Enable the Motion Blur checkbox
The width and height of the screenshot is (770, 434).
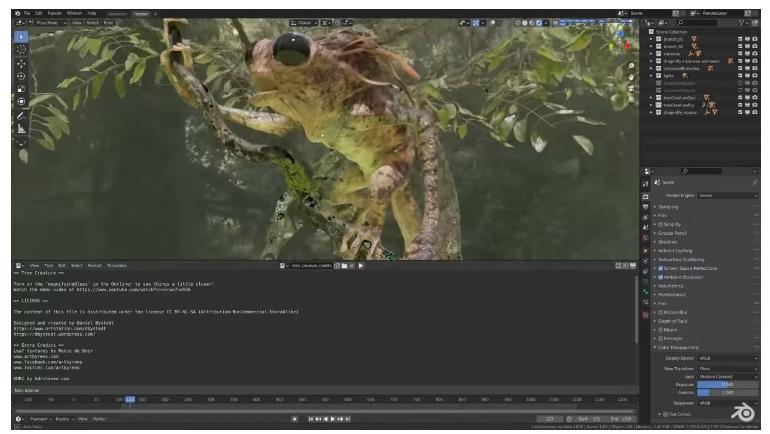(661, 312)
